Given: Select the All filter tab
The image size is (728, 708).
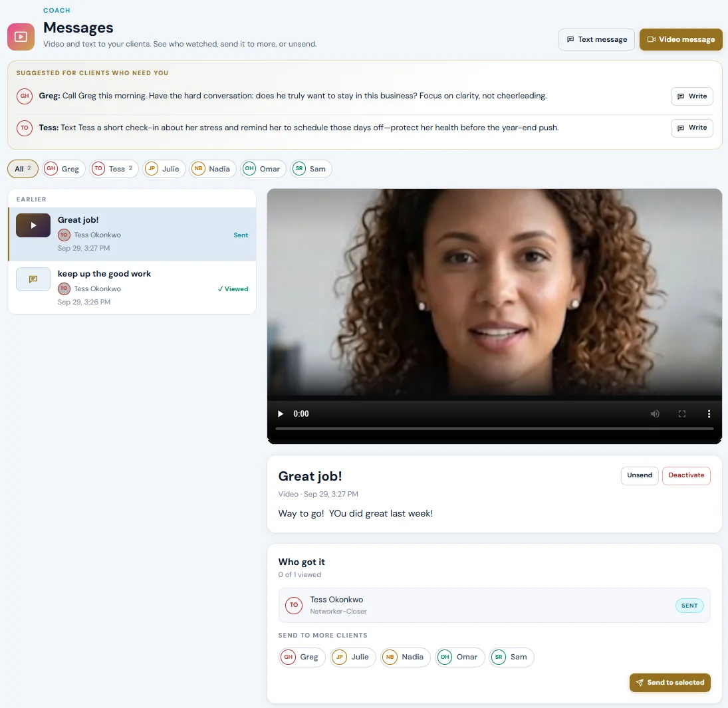Looking at the screenshot, I should coord(23,169).
